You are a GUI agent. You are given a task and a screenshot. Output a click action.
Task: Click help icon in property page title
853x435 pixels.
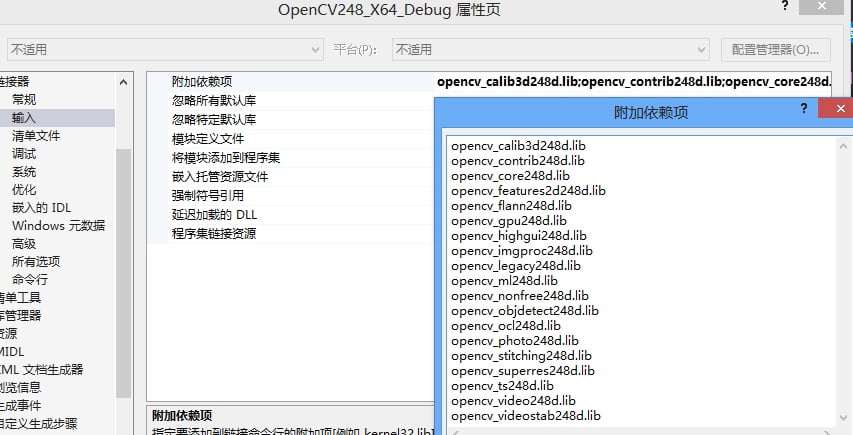[x=784, y=6]
